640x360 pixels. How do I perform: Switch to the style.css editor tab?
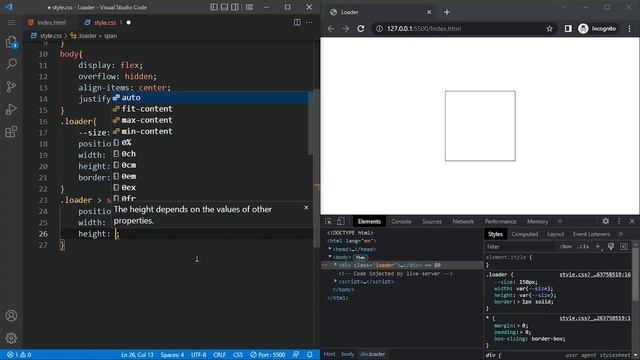pyautogui.click(x=105, y=22)
